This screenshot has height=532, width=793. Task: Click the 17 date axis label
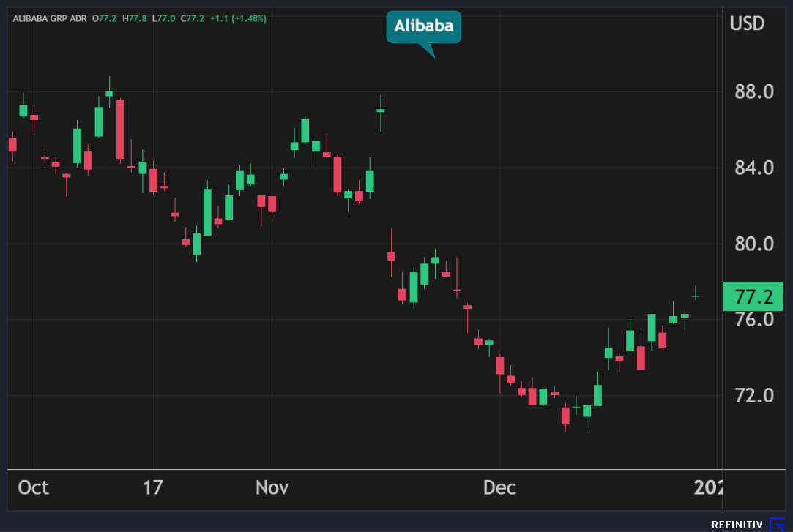coord(153,487)
